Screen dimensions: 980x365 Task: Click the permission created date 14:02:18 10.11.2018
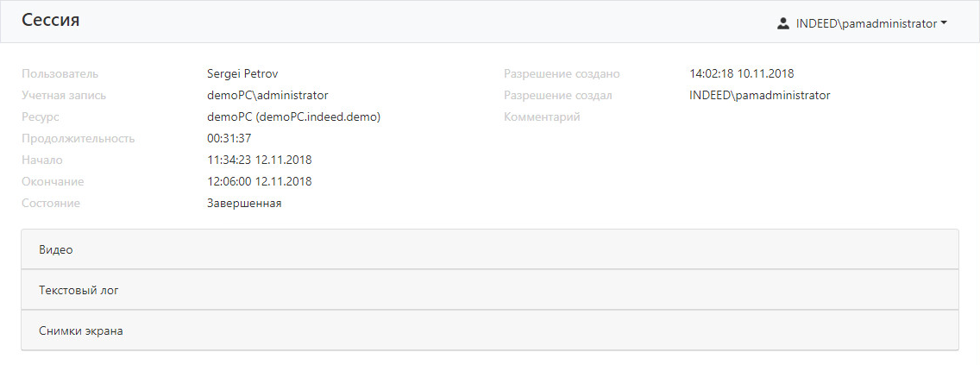coord(741,73)
